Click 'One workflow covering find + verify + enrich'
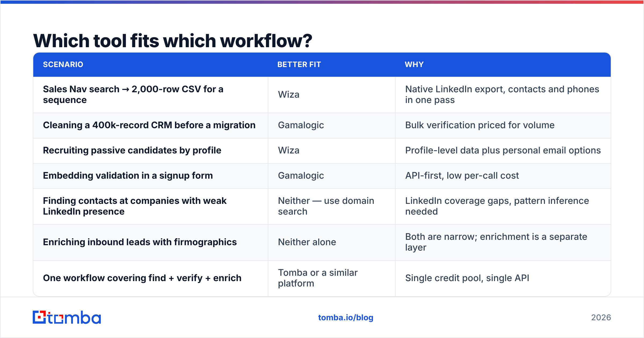Viewport: 644px width, 338px height. tap(142, 278)
